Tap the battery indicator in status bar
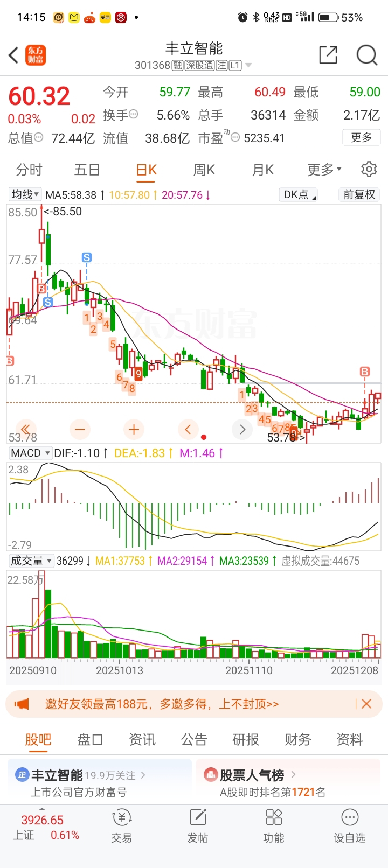This screenshot has width=388, height=868. (x=328, y=17)
